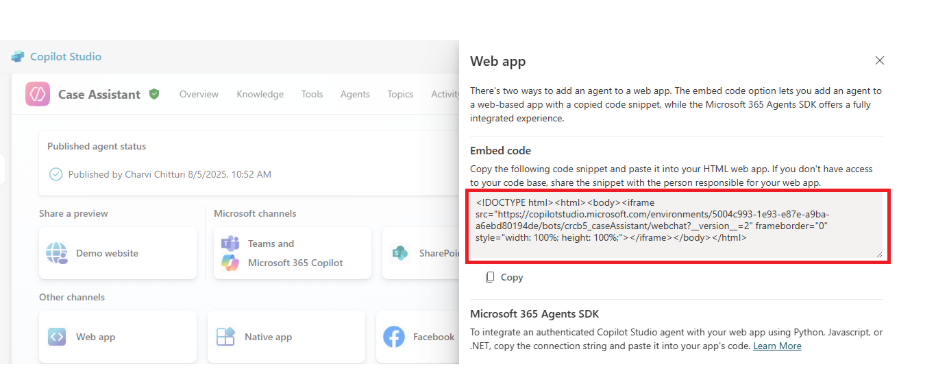Open the Agents tab
The width and height of the screenshot is (936, 369).
coord(355,94)
